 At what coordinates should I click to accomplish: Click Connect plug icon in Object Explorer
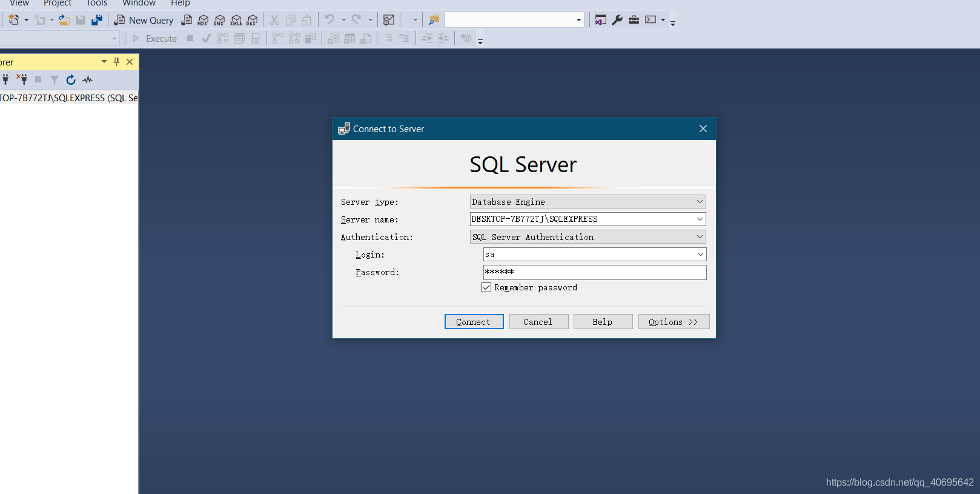click(x=5, y=79)
